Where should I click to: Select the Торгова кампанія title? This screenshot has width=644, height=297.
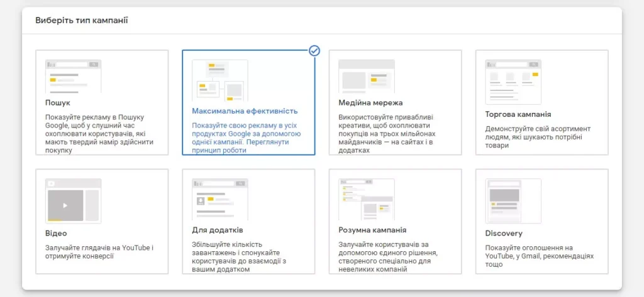coord(518,114)
